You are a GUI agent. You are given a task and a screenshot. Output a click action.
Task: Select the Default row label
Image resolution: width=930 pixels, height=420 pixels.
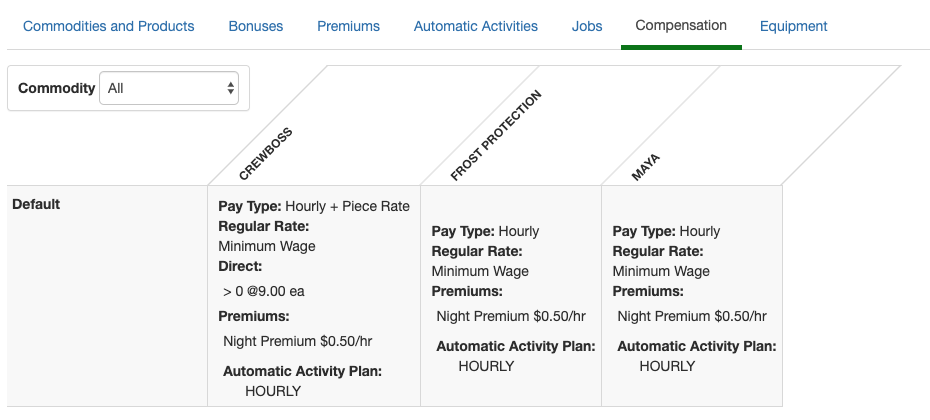click(x=36, y=204)
